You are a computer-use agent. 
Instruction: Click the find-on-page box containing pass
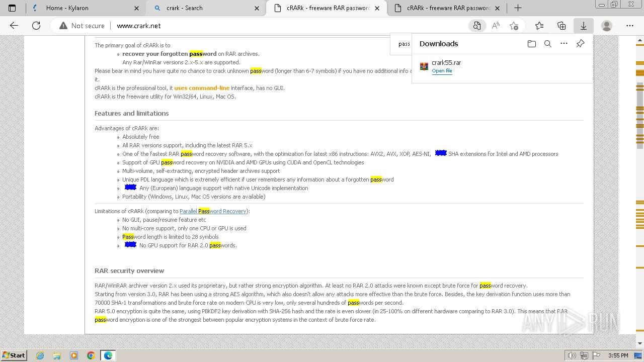404,44
